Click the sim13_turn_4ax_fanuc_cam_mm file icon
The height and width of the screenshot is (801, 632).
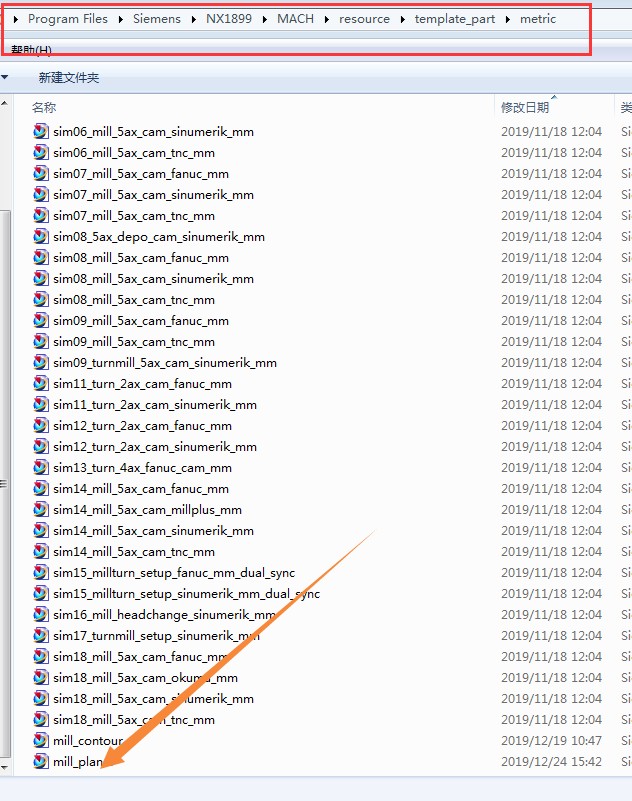(41, 467)
